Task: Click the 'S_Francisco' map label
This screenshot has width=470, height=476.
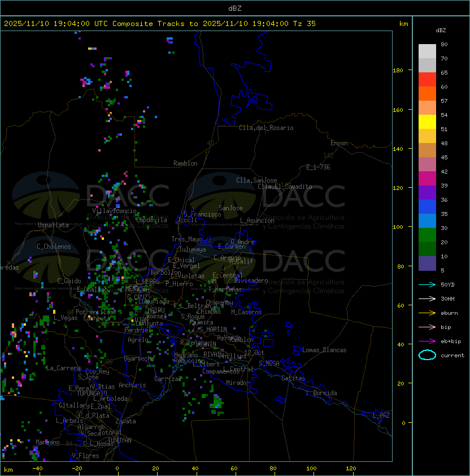Action: point(202,214)
